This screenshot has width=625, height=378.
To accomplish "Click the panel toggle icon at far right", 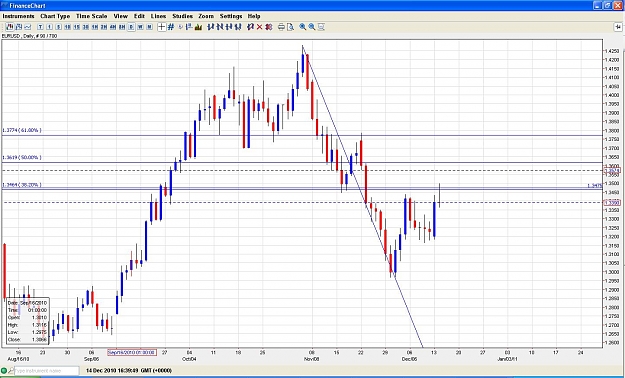I will point(617,27).
